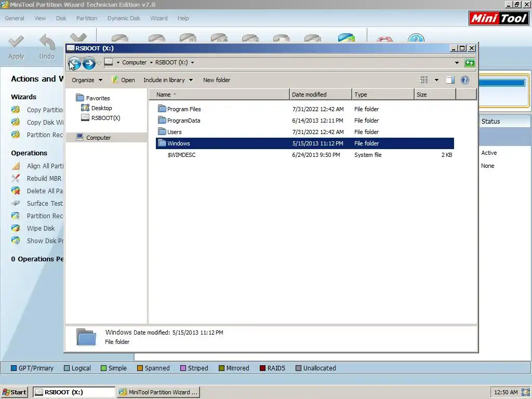Screen dimensions: 532x399
Task: Select Desktop in navigation pane
Action: 101,108
